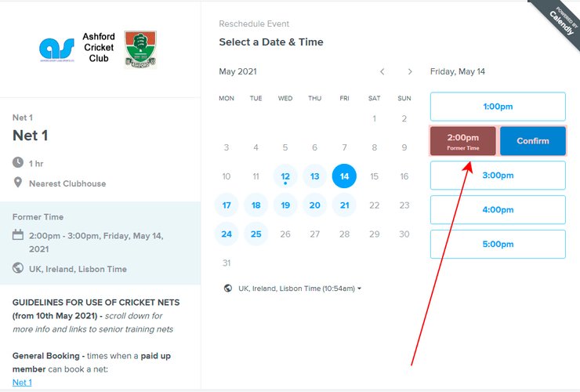Select May 12 on the calendar
Viewport: 580px width, 392px height.
pos(285,176)
